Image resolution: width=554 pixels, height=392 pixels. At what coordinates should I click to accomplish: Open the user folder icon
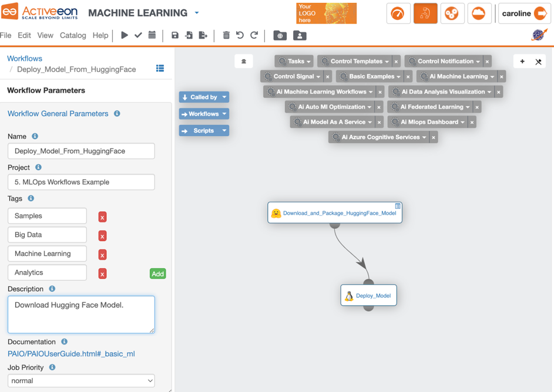click(x=300, y=36)
